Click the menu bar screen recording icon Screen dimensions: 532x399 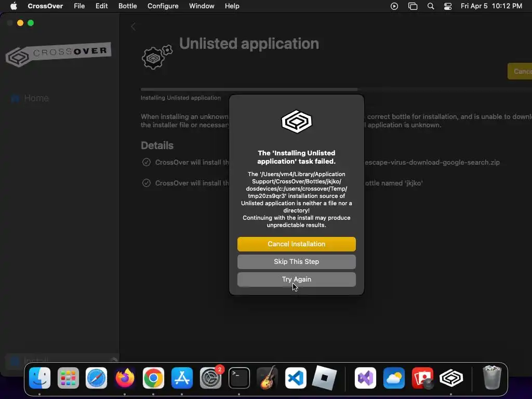(x=394, y=6)
